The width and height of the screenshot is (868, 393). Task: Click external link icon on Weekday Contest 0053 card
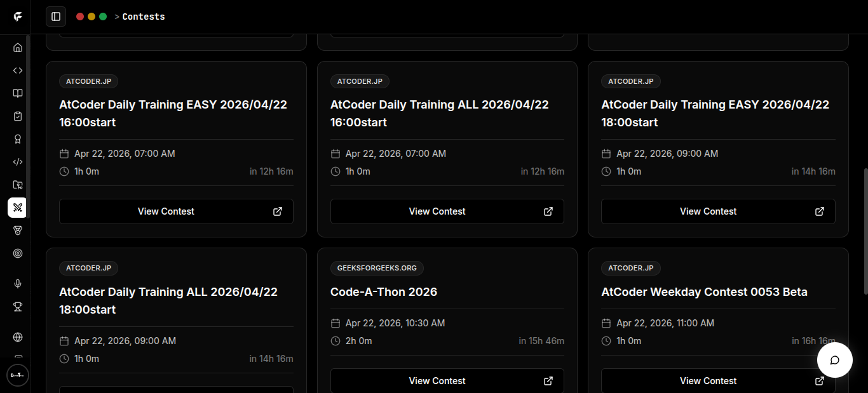[820, 381]
